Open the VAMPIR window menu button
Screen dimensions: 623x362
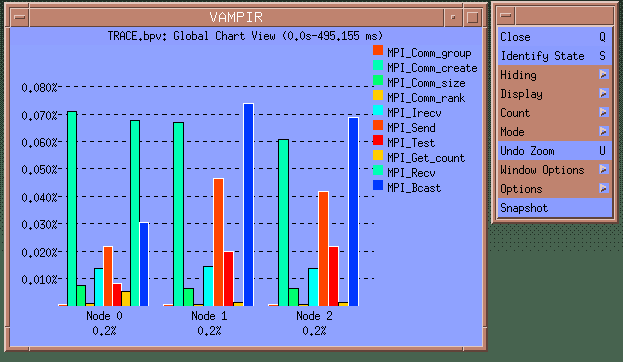click(x=19, y=17)
